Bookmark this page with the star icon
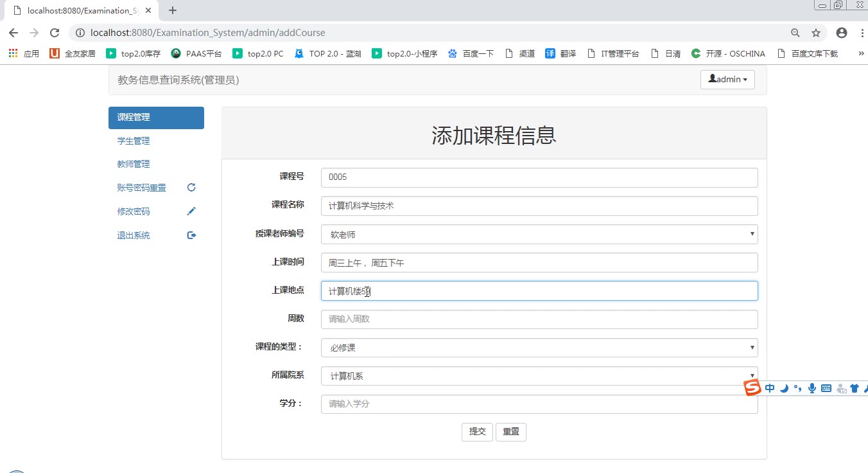This screenshot has width=868, height=473. (x=816, y=33)
